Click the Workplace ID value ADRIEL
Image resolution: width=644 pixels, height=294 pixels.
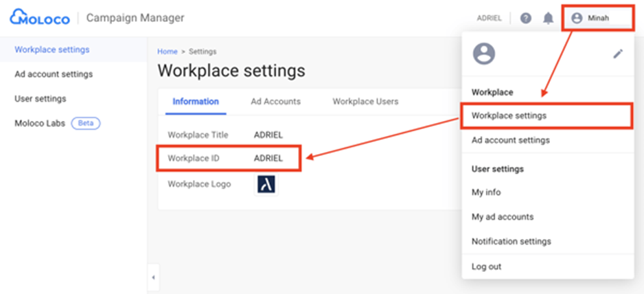click(x=268, y=158)
